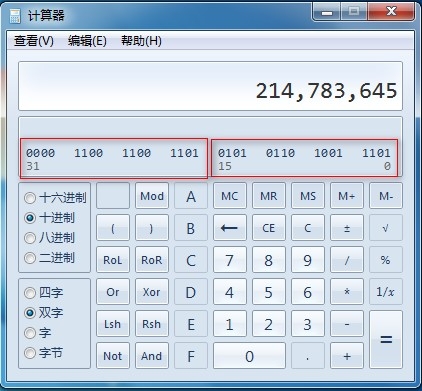Click the subtraction - button
This screenshot has width=422, height=391.
tap(347, 324)
